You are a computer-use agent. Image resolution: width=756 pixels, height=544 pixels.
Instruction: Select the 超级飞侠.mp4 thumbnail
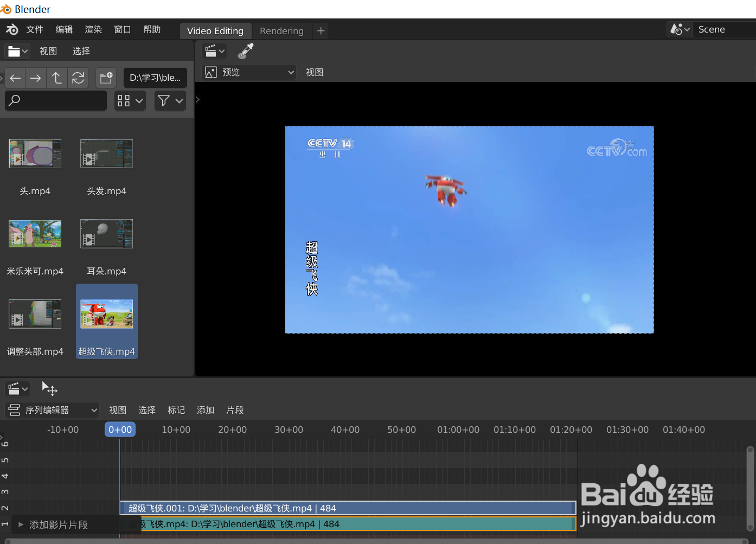106,314
